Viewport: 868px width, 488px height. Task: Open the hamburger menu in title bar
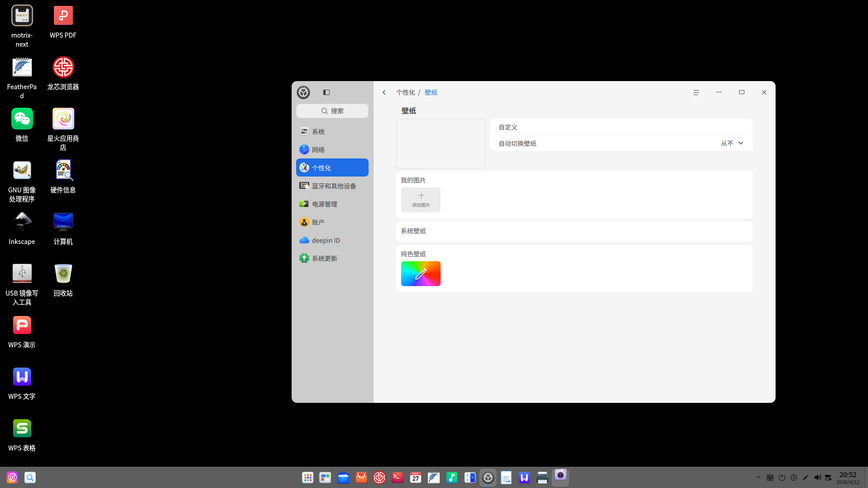click(696, 92)
